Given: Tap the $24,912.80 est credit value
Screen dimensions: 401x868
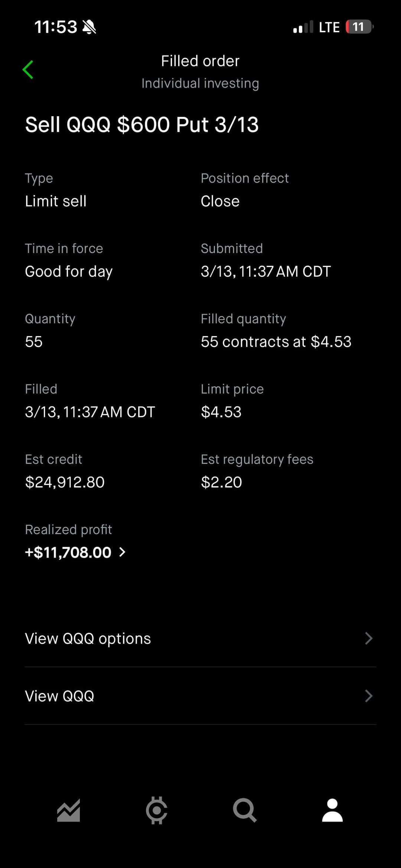Looking at the screenshot, I should 65,482.
